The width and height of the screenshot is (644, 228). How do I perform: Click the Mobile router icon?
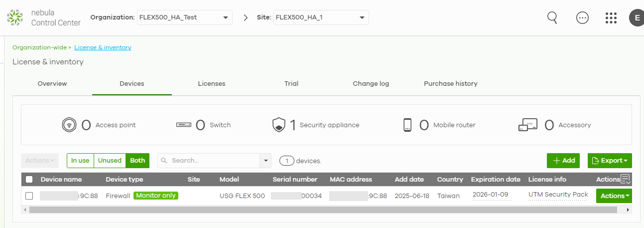point(408,125)
